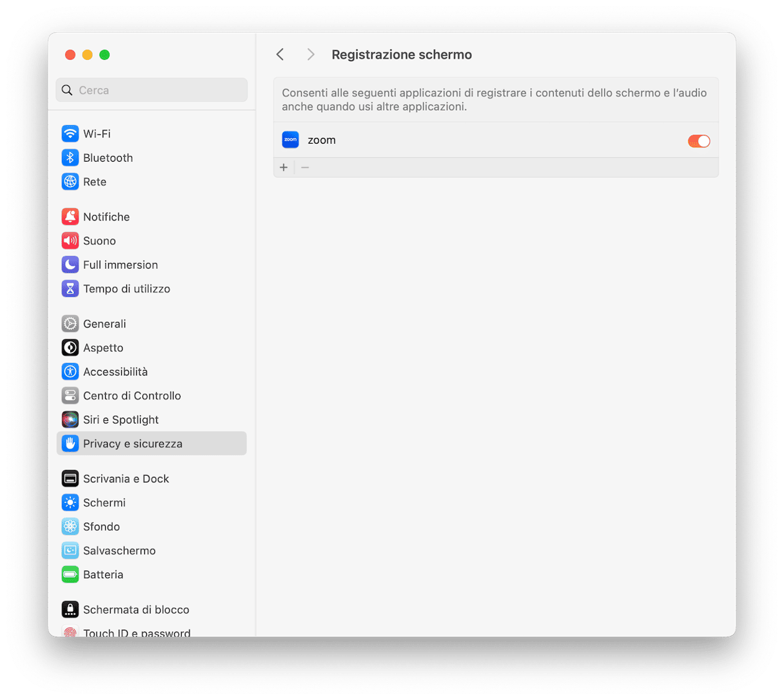This screenshot has height=700, width=784.
Task: Choose the Suono speaker icon
Action: tap(70, 240)
